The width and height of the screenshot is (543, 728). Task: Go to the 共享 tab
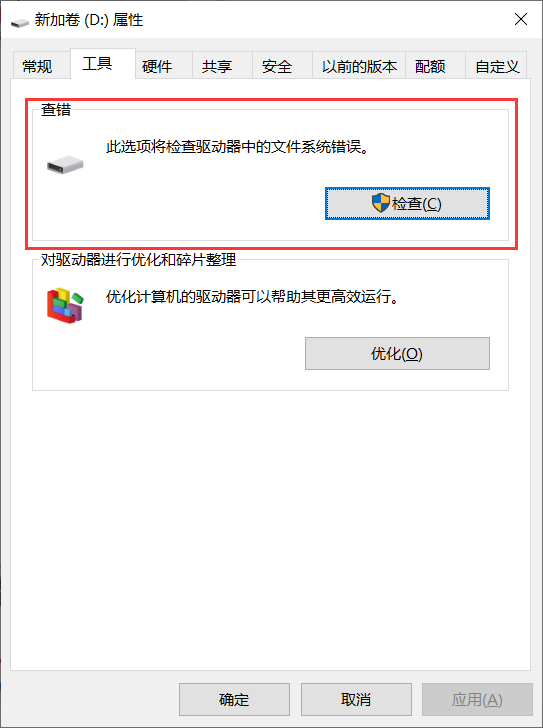click(217, 66)
